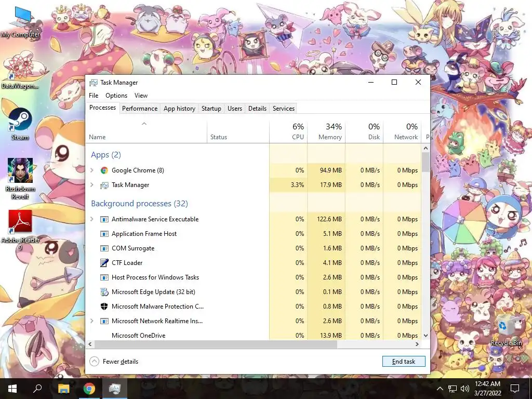532x399 pixels.
Task: Select the Microsoft OneDrive process row
Action: pyautogui.click(x=254, y=336)
